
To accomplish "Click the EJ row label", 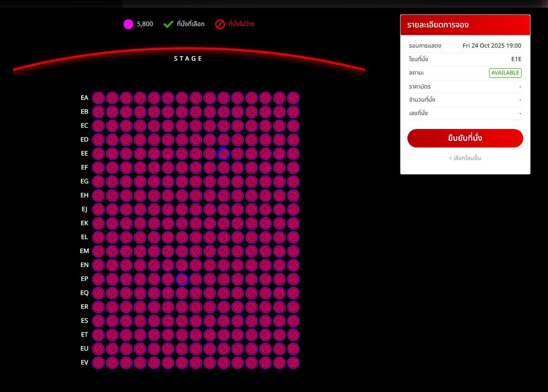I will coord(84,209).
